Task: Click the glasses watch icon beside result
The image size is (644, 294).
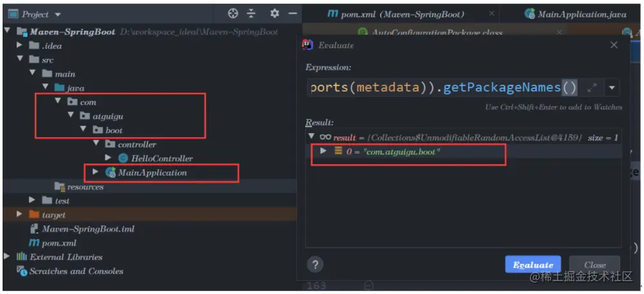Action: [325, 137]
